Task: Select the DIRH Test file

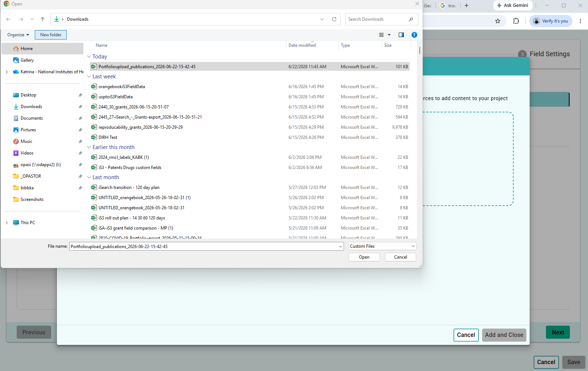Action: coord(250,137)
